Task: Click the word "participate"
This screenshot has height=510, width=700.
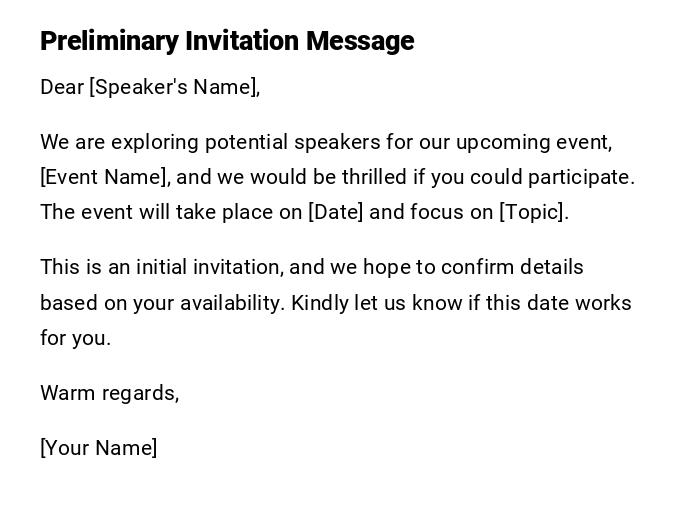Action: tap(579, 177)
